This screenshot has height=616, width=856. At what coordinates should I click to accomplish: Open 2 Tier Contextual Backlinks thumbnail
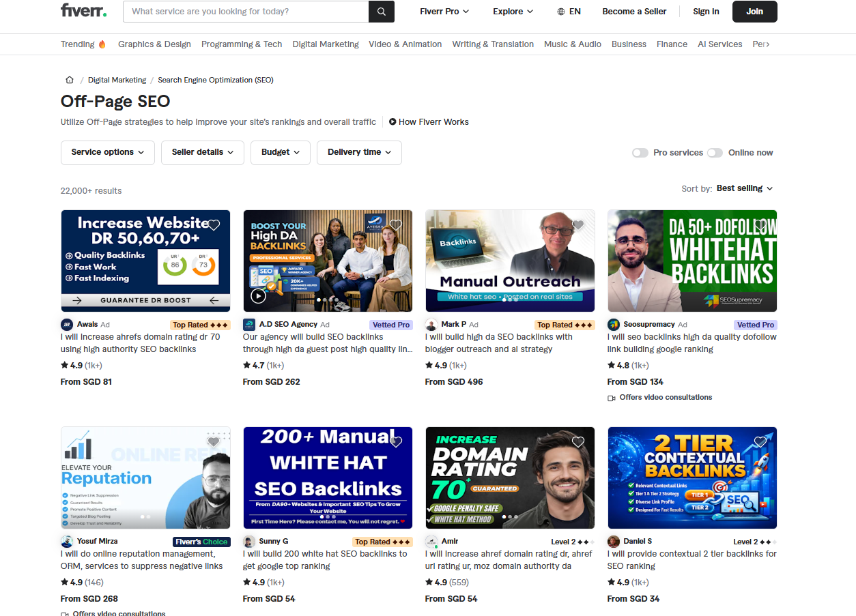(x=692, y=478)
